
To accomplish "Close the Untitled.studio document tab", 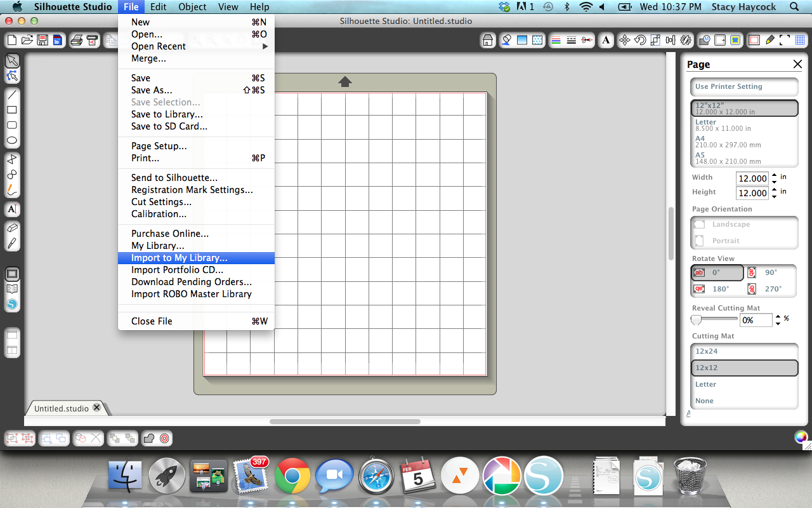I will (x=97, y=408).
